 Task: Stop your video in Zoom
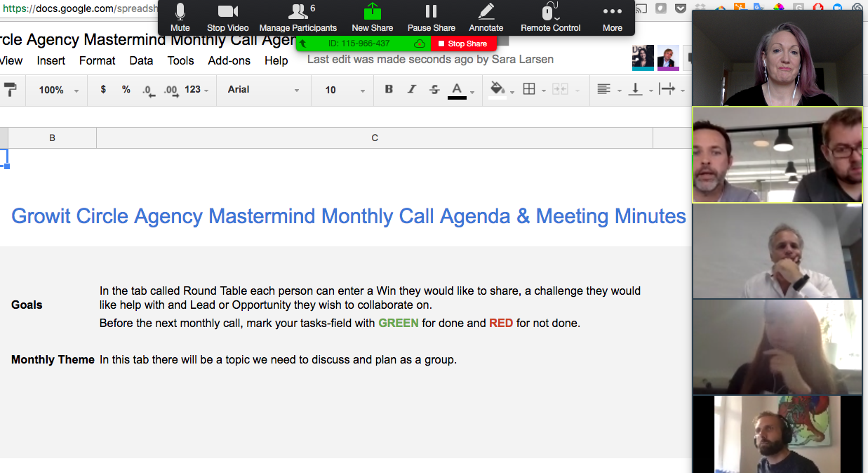coord(227,18)
